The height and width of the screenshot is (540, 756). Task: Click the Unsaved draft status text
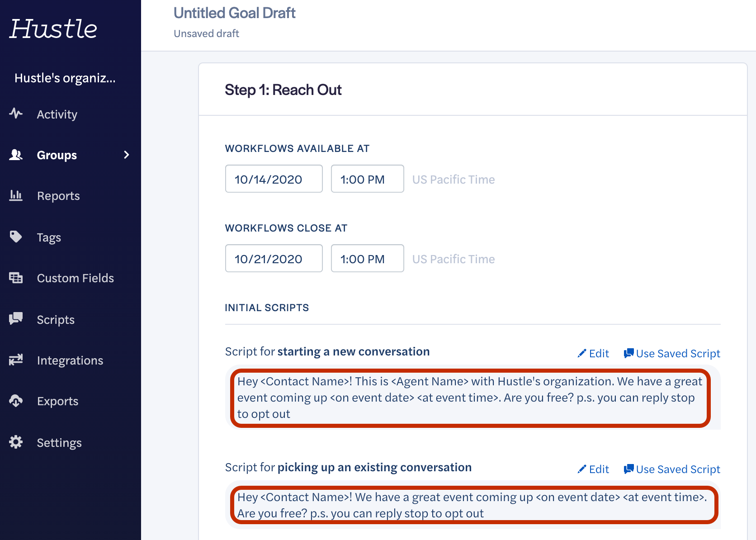(x=207, y=33)
